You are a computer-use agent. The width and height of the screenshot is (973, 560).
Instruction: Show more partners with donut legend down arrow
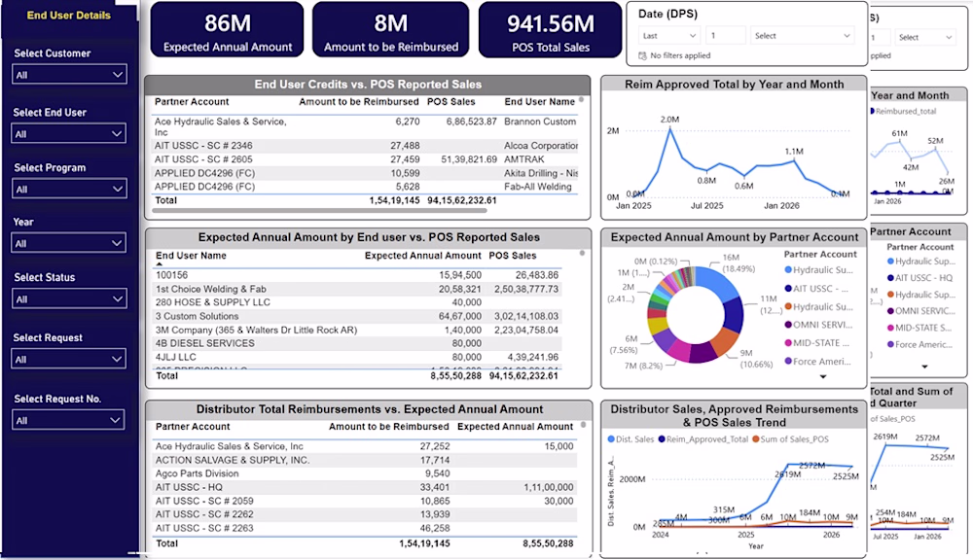tap(823, 377)
